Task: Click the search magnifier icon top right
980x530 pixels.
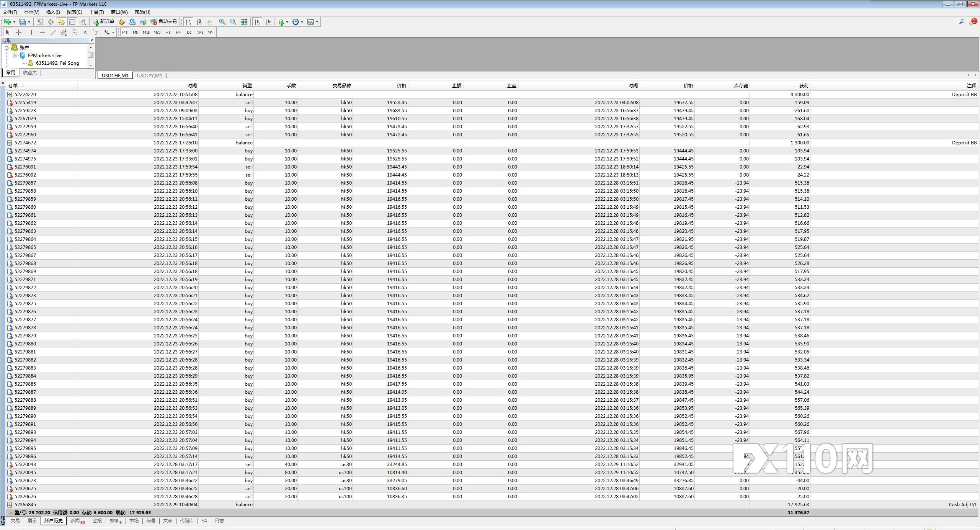Action: [x=961, y=22]
